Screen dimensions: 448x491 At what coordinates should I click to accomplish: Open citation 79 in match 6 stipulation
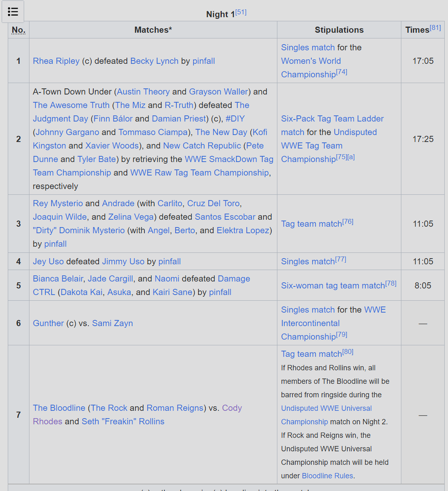pos(342,335)
